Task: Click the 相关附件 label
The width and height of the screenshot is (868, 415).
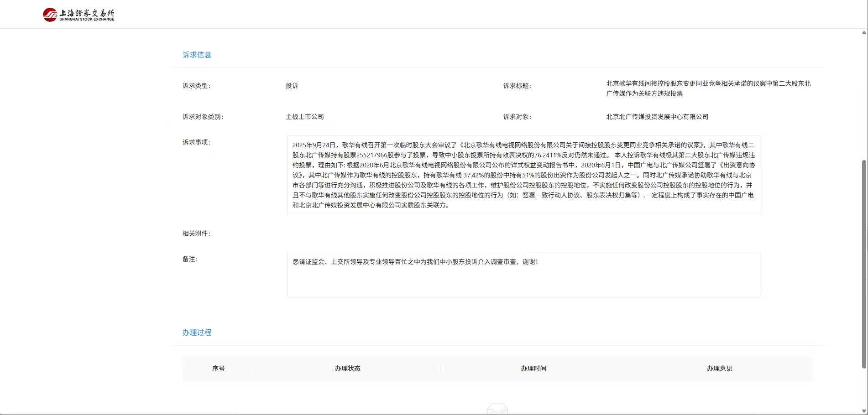Action: (197, 233)
